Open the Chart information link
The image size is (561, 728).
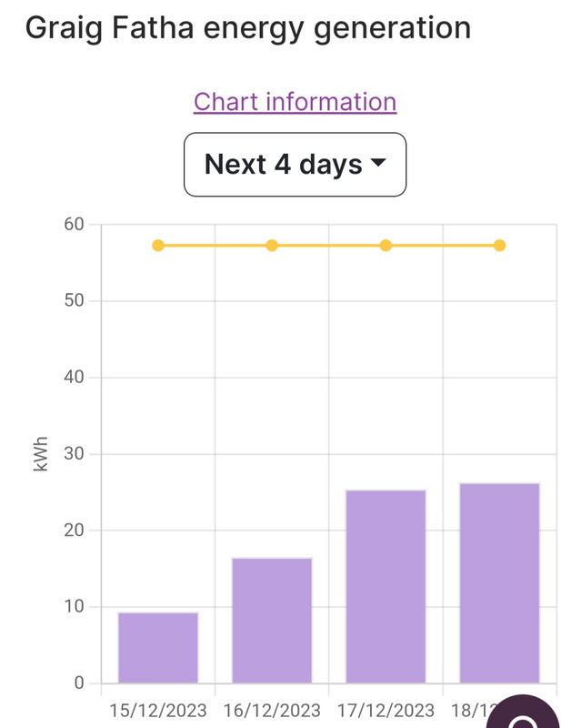click(x=296, y=102)
